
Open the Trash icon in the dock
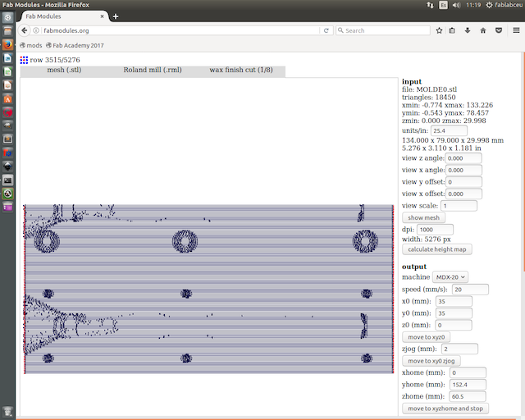(x=7, y=411)
